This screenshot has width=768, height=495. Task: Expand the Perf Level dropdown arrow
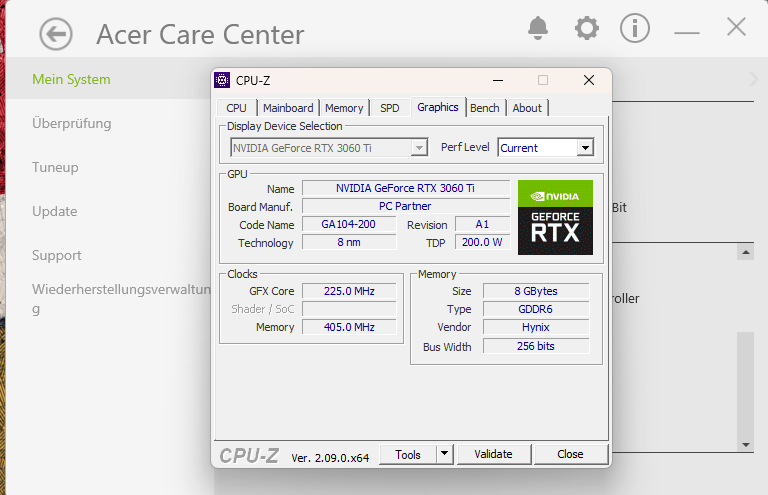585,148
